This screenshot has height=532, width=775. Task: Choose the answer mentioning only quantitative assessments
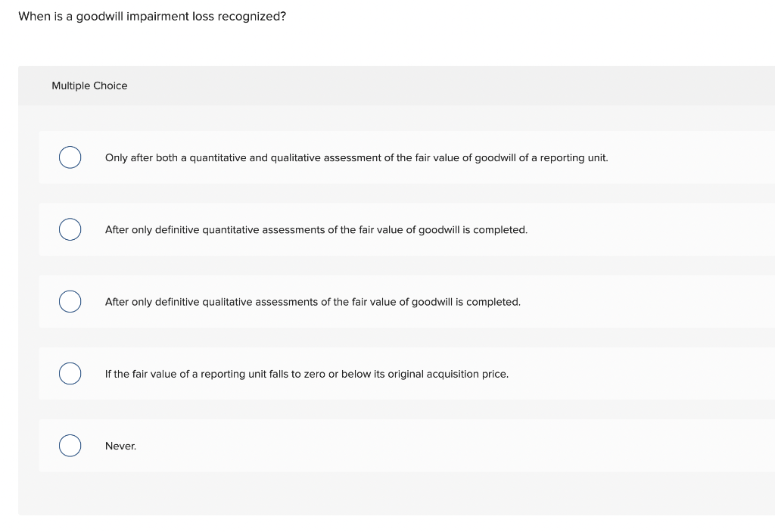tap(316, 229)
